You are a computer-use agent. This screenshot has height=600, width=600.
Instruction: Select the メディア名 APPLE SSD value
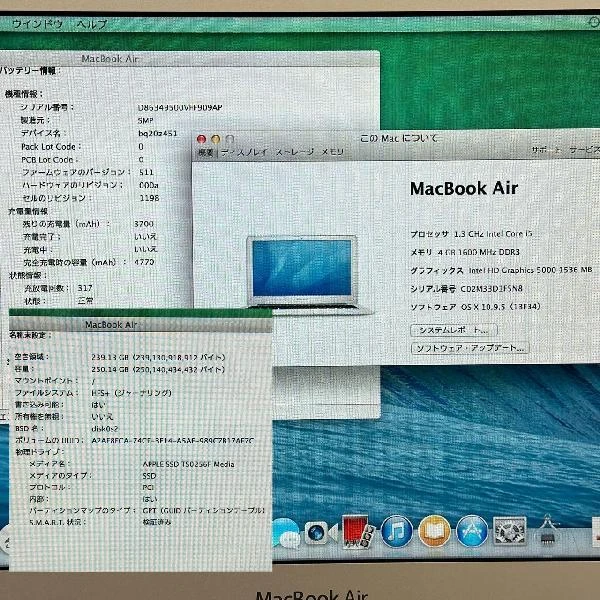coord(188,464)
